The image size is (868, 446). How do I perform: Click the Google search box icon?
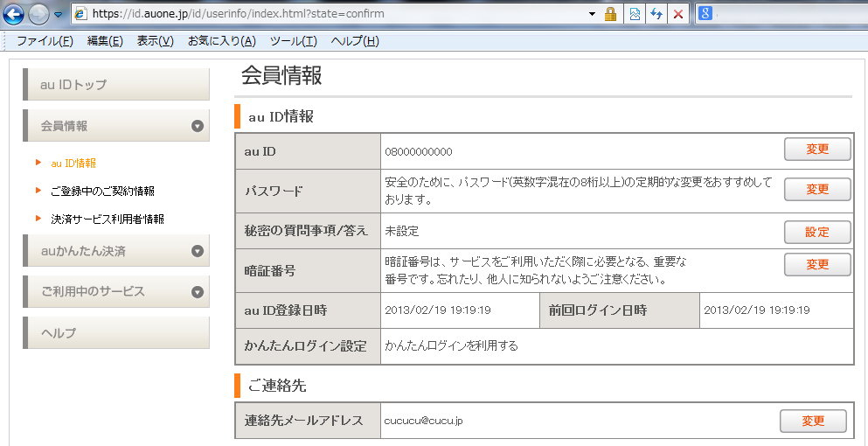705,14
